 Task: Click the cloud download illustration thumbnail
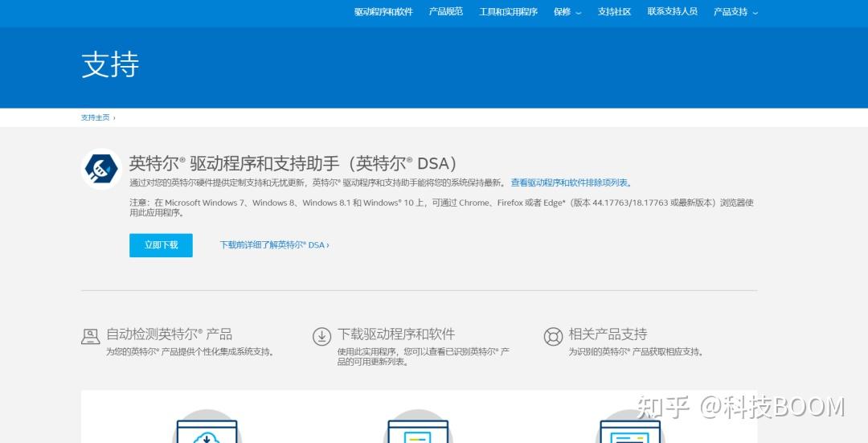207,426
